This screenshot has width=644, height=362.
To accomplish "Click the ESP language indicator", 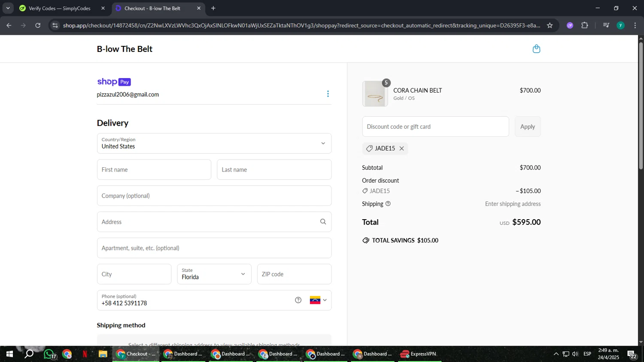I will [x=587, y=354].
